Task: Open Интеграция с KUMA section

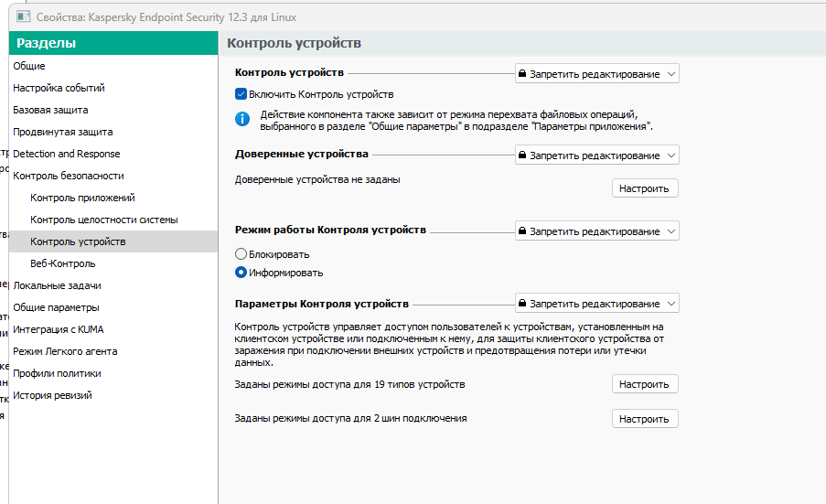Action: (x=113, y=329)
